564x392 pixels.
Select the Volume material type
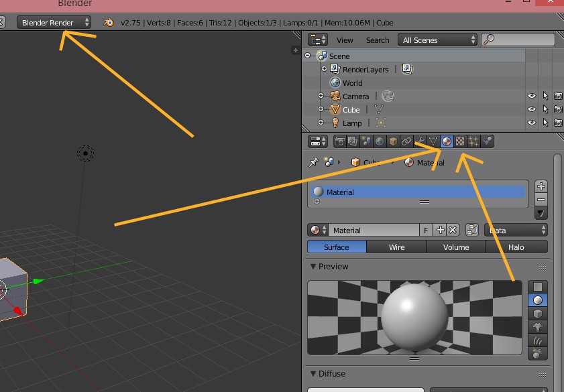pyautogui.click(x=456, y=247)
